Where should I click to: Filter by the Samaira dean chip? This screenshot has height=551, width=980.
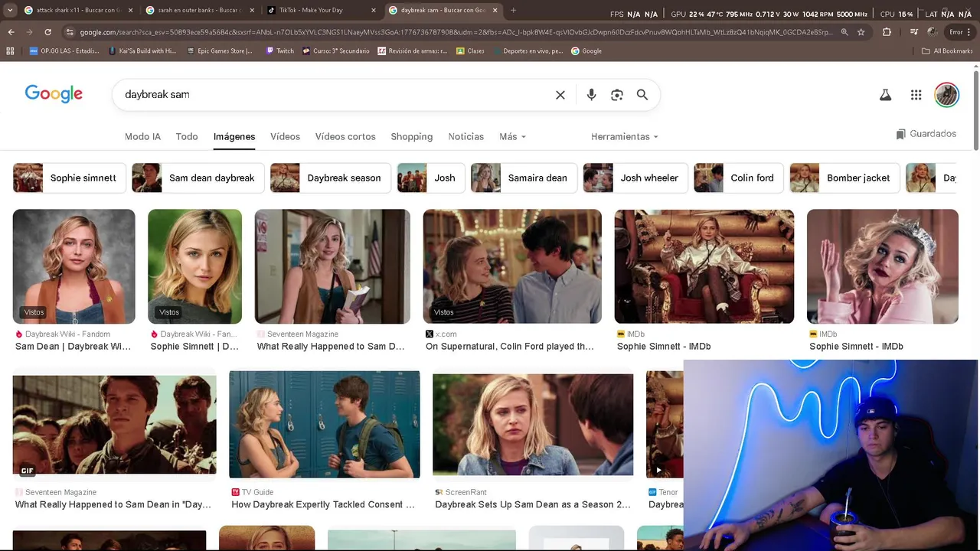524,178
